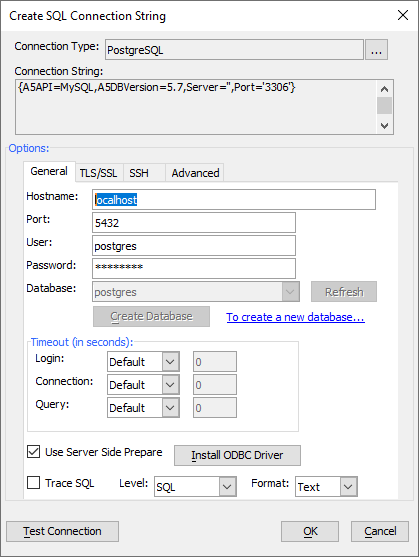The height and width of the screenshot is (557, 419).
Task: Close the Create SQL Connection String dialog
Action: click(x=403, y=15)
